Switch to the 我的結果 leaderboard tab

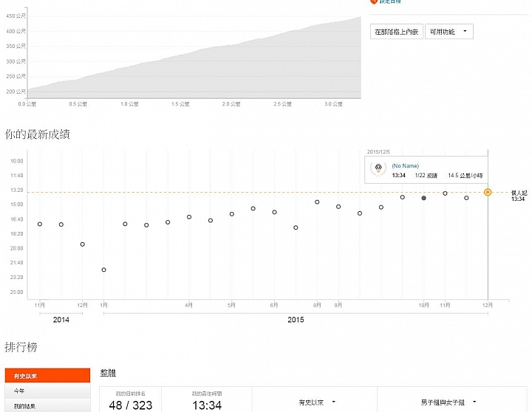pyautogui.click(x=47, y=405)
